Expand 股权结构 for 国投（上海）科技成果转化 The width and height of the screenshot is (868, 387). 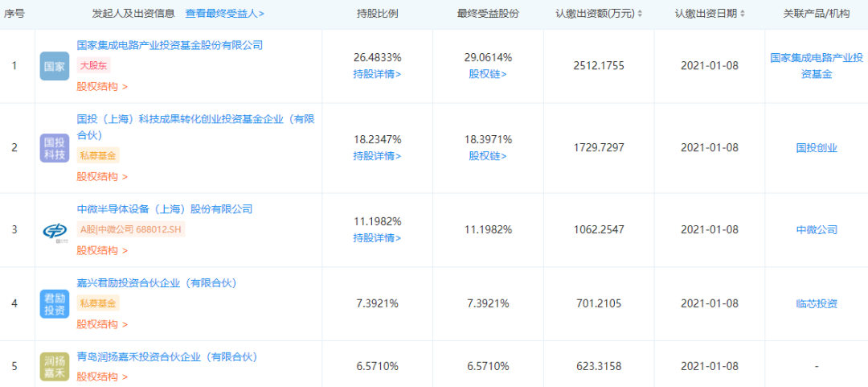point(102,177)
